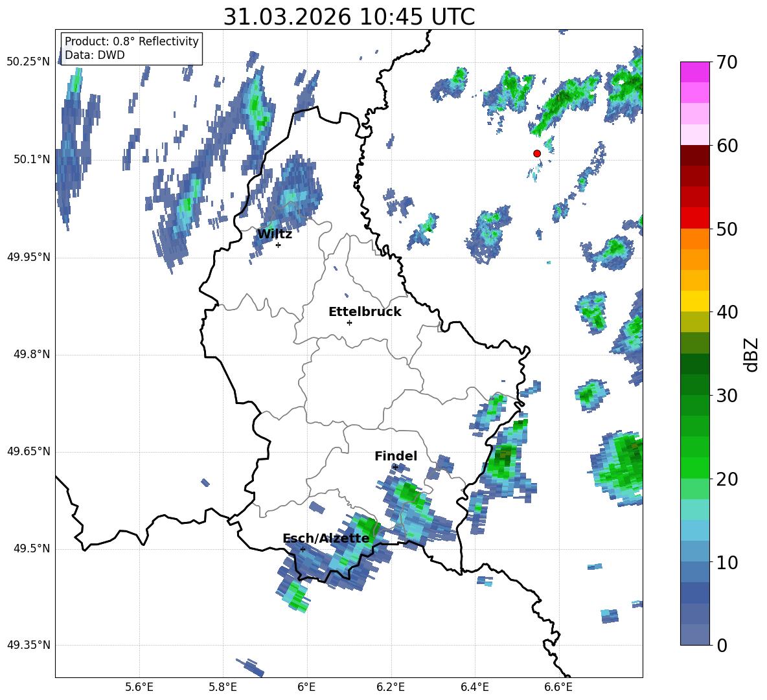Click the magenta top colorbar segment
767x700 pixels.
point(694,72)
